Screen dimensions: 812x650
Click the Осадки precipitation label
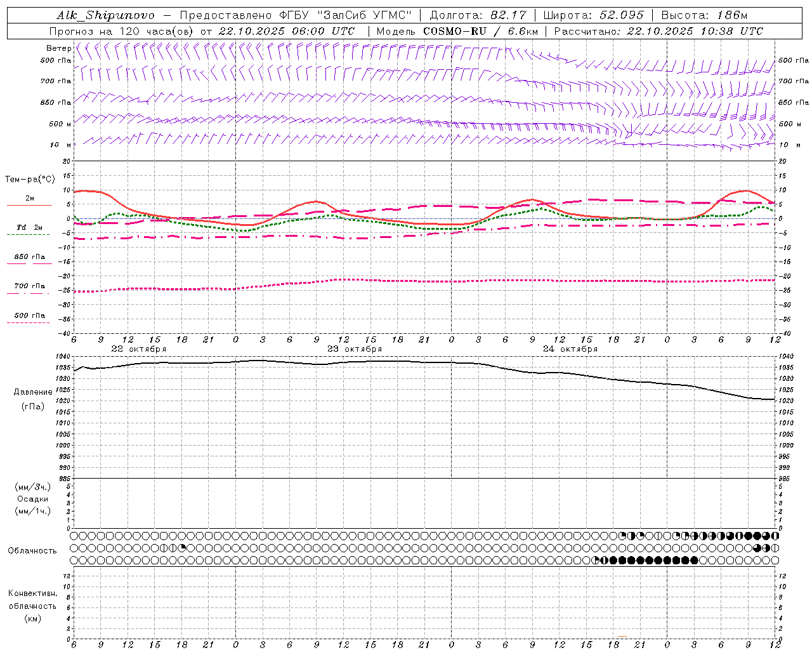pyautogui.click(x=33, y=500)
